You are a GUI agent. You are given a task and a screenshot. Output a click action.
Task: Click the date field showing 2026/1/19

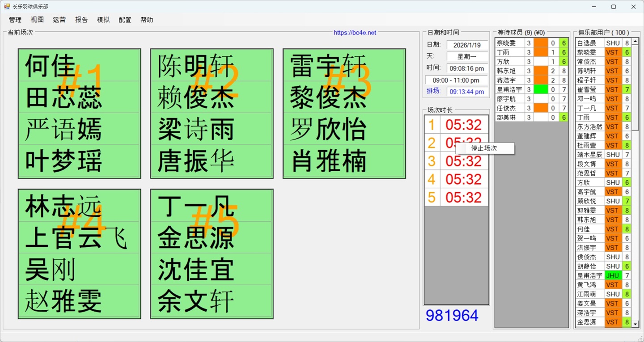[467, 44]
